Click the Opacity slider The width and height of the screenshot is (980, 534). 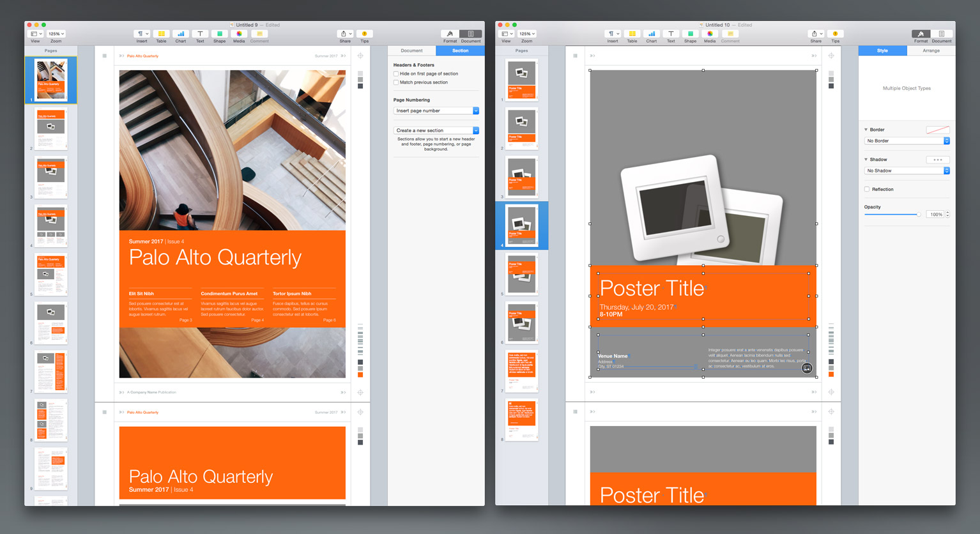click(892, 215)
